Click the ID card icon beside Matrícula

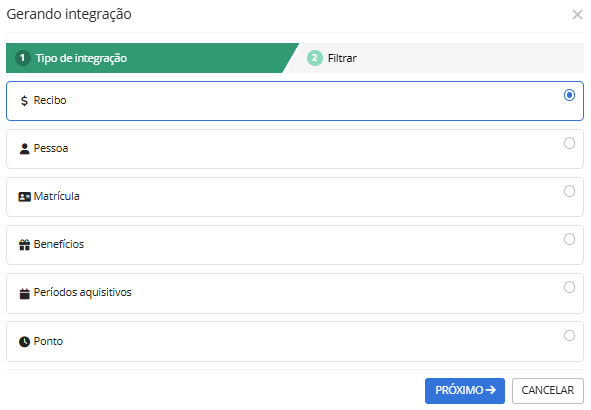pyautogui.click(x=24, y=197)
